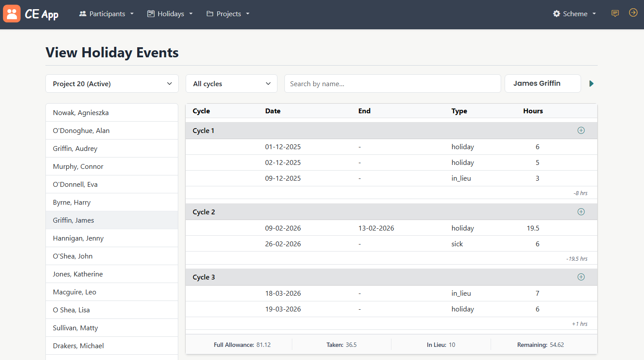Add event using Cycle 1 plus icon
Viewport: 644px width, 360px height.
pyautogui.click(x=581, y=130)
